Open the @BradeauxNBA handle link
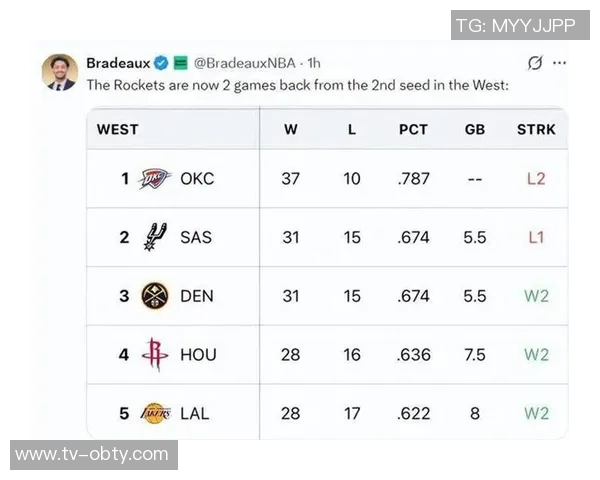Image resolution: width=600 pixels, height=480 pixels. coord(246,63)
